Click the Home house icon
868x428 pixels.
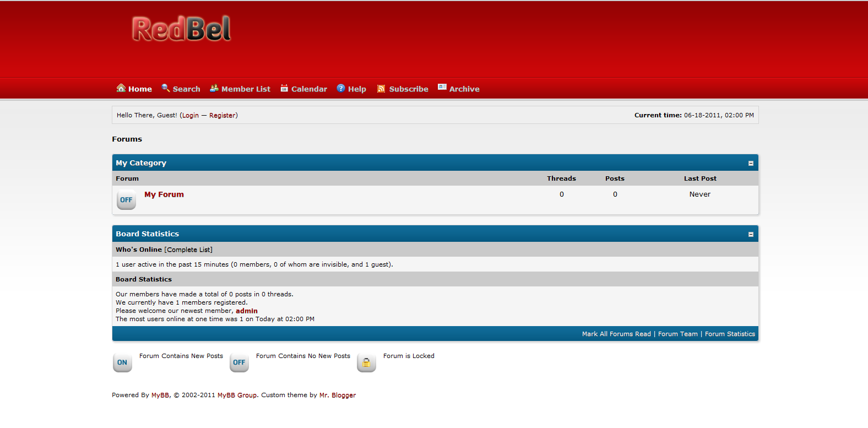pos(121,88)
